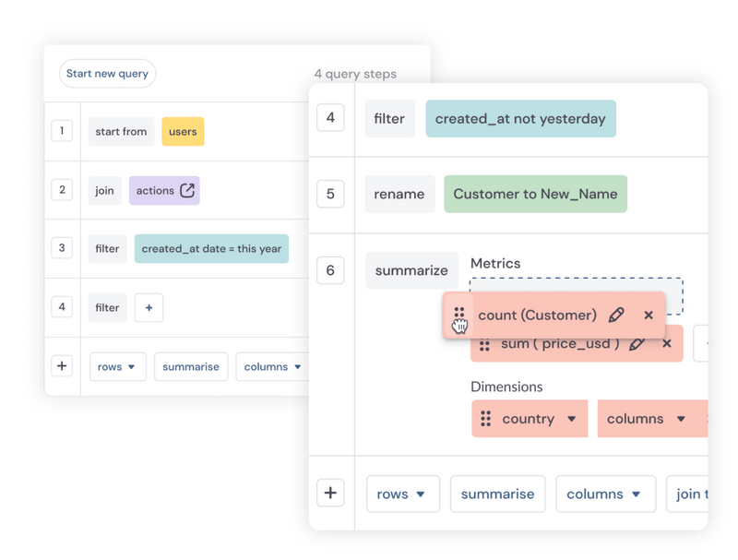Edit sum (price_usd) metric with pencil icon
The height and width of the screenshot is (560, 738).
tap(638, 344)
